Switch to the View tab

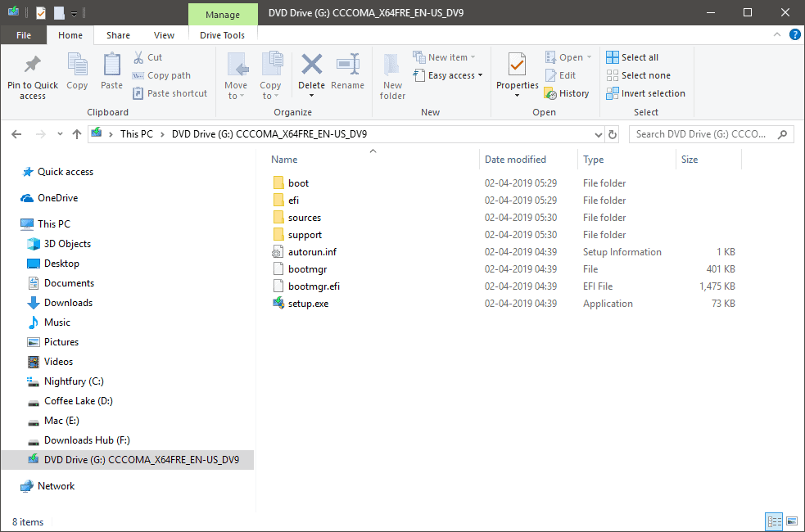click(x=164, y=35)
